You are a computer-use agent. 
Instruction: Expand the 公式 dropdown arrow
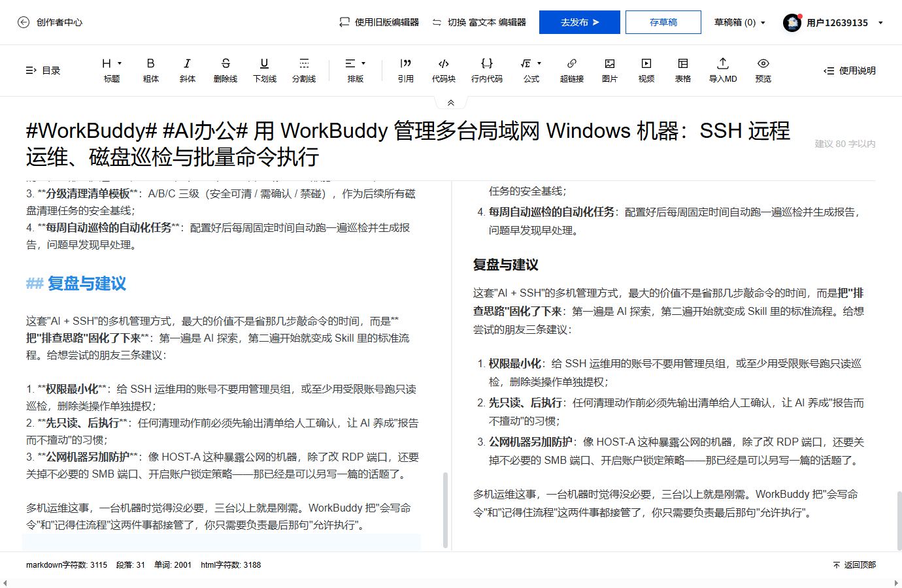[x=539, y=63]
